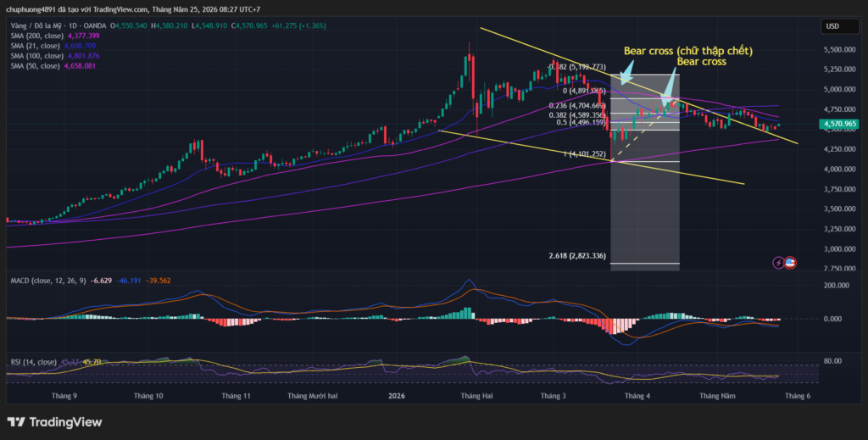This screenshot has height=440, width=868.
Task: Click the SMA (50, close) legend entry
Action: tap(53, 66)
